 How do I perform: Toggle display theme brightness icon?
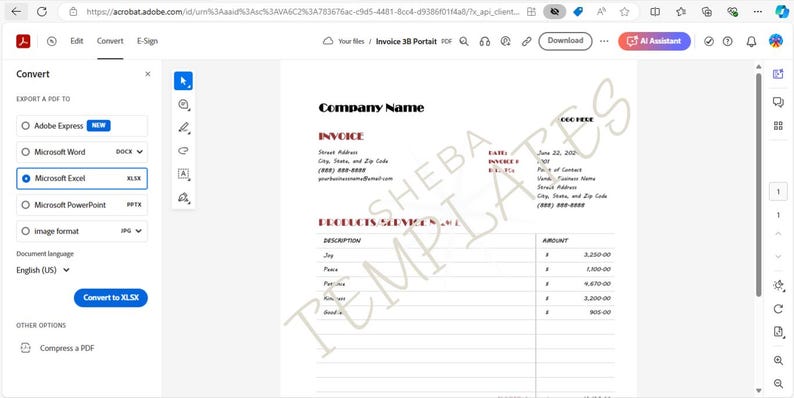(x=778, y=285)
